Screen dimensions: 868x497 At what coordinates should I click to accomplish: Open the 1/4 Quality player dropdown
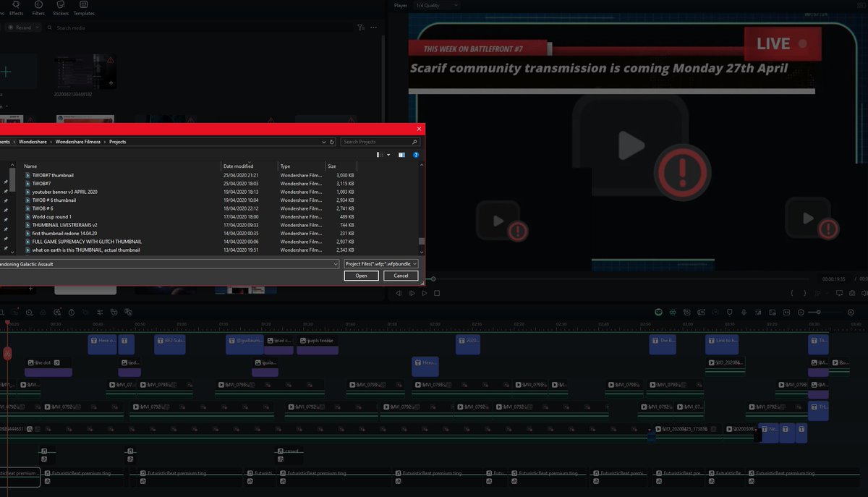click(437, 5)
